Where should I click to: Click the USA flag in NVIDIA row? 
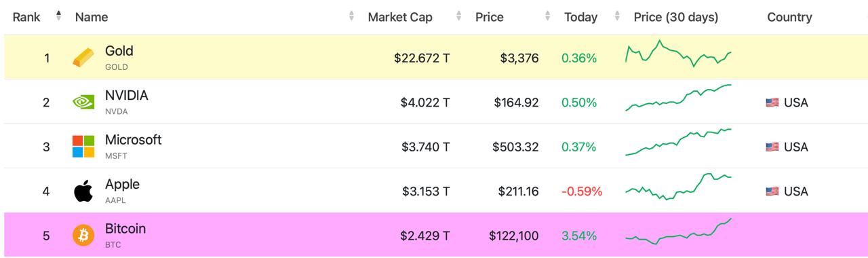(772, 103)
